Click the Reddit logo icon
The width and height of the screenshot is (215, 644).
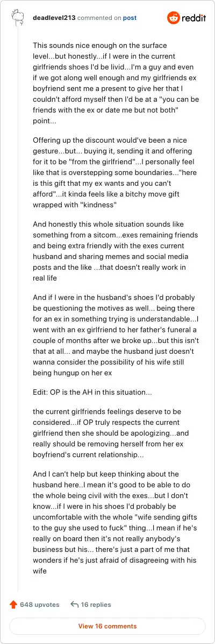tap(174, 18)
